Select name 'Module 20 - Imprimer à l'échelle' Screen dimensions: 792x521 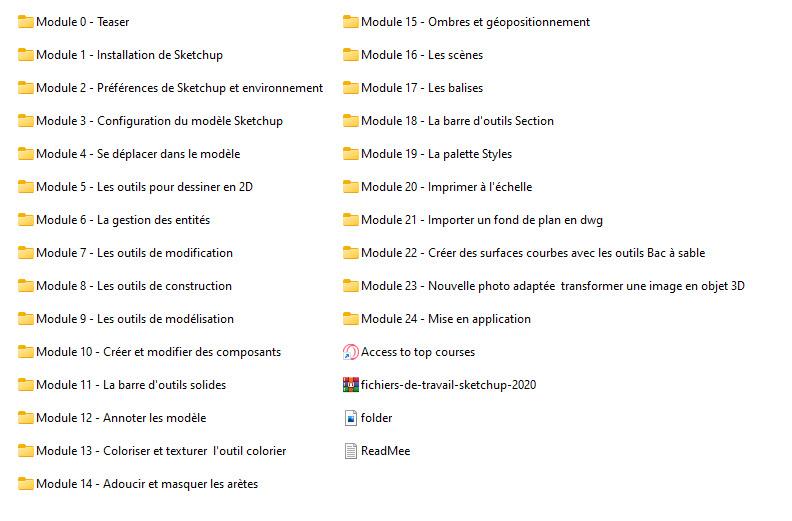click(447, 187)
